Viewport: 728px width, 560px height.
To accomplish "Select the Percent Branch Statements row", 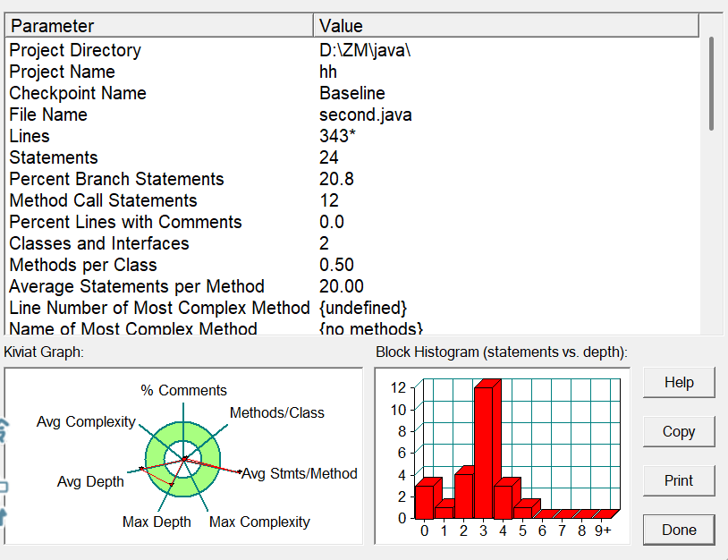I will coord(352,179).
